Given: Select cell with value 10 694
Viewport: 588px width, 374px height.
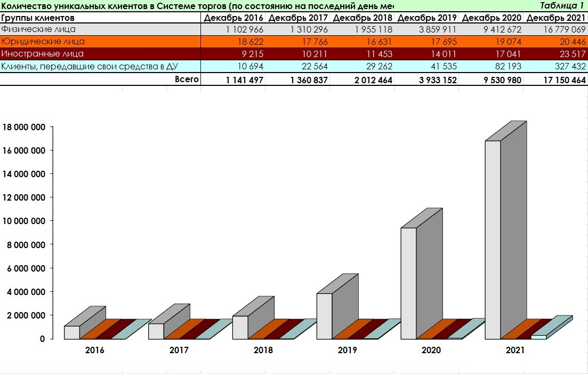Looking at the screenshot, I should tap(233, 66).
